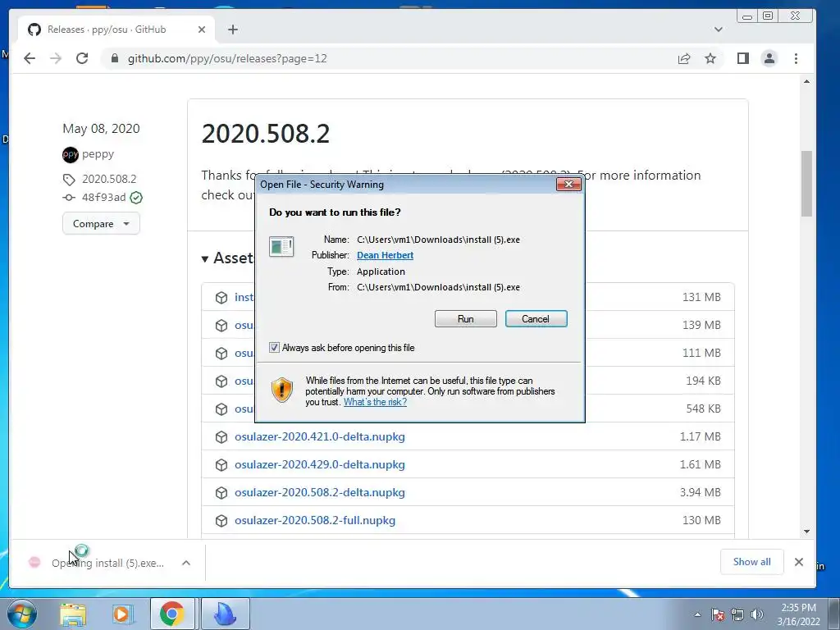
Task: Download osulazer-2020.421.0-delta.nupkg
Action: (x=320, y=436)
